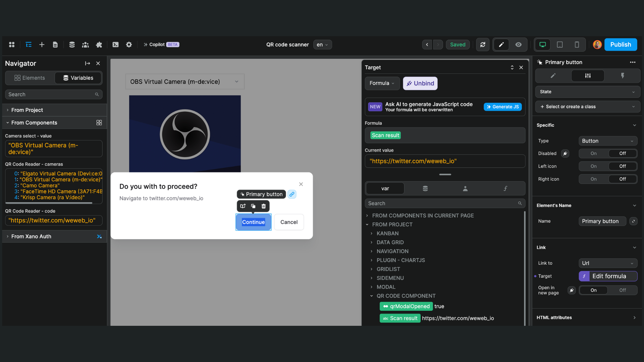Image resolution: width=644 pixels, height=362 pixels.
Task: Switch to preview eye mode
Action: coord(518,45)
